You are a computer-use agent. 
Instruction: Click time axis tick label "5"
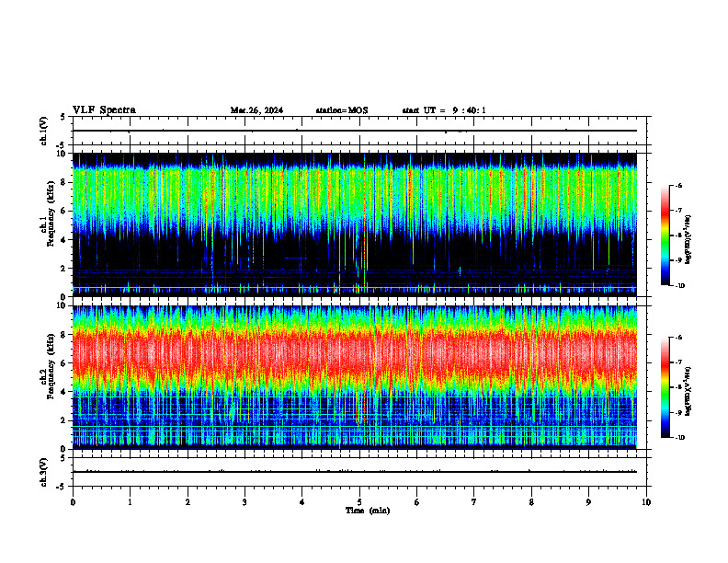coord(359,502)
